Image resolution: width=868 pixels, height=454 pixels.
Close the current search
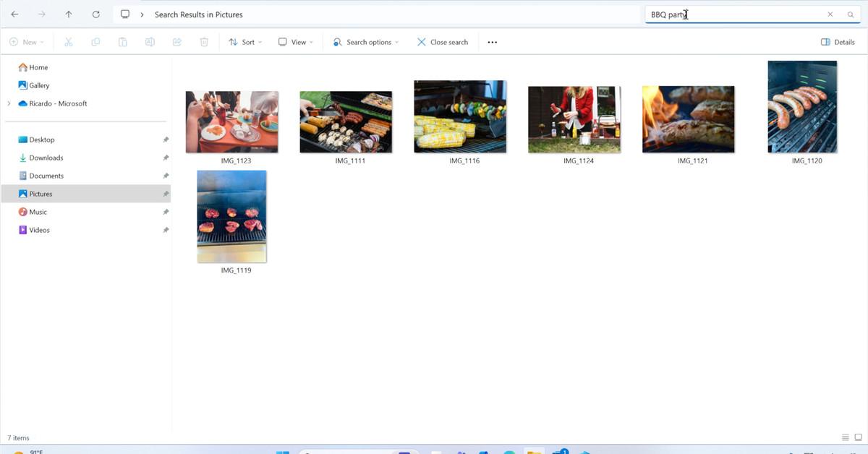point(443,42)
